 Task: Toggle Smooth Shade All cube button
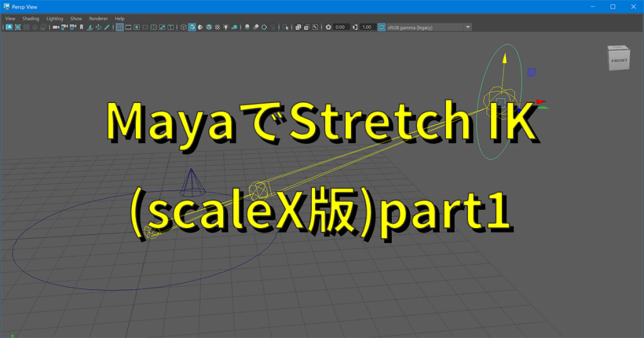point(192,27)
